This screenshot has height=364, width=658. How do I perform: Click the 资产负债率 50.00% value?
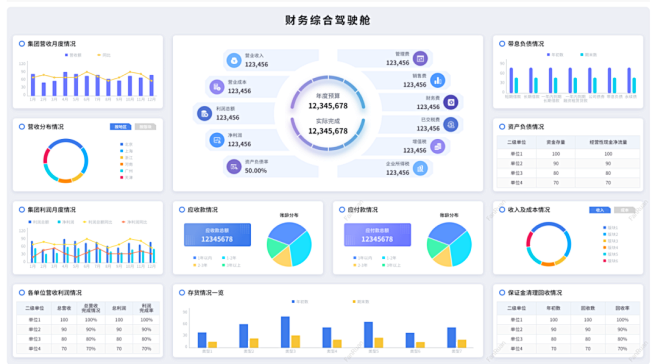click(256, 170)
